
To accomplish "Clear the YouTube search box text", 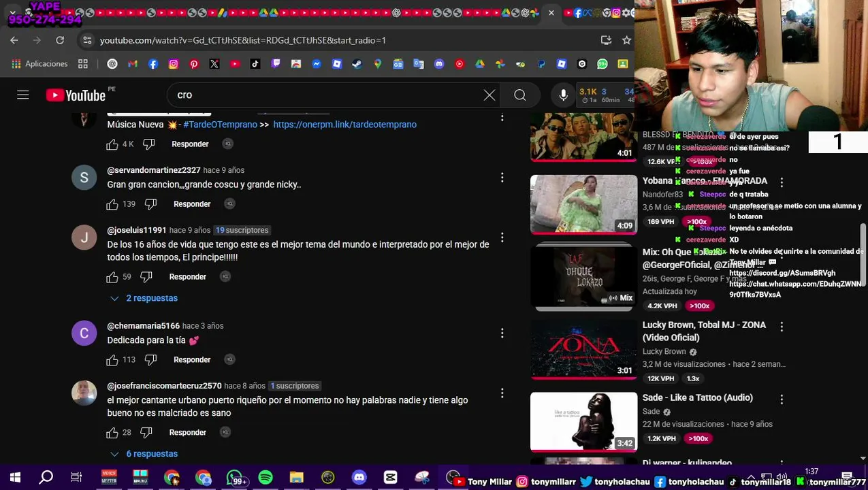I will (489, 95).
